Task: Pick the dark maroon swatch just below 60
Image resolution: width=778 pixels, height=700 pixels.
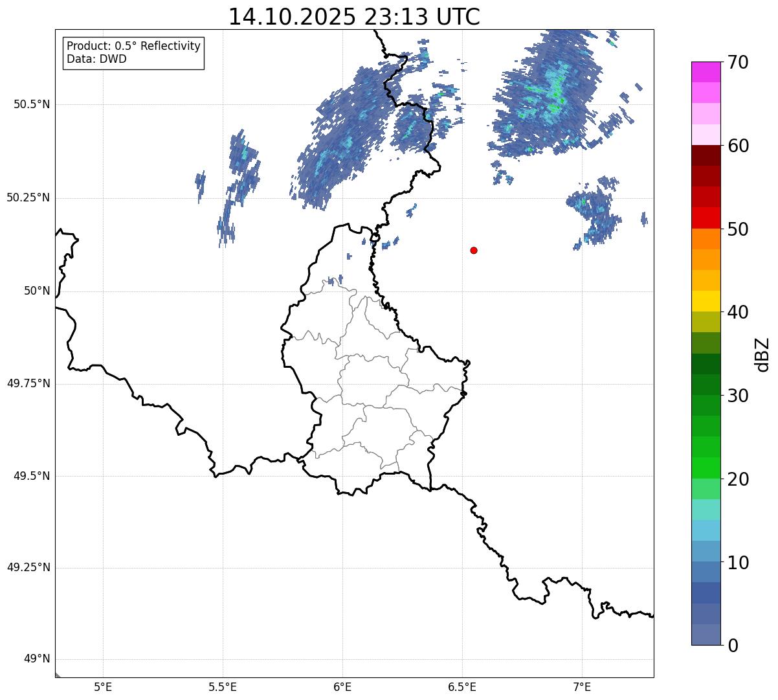Action: 706,155
